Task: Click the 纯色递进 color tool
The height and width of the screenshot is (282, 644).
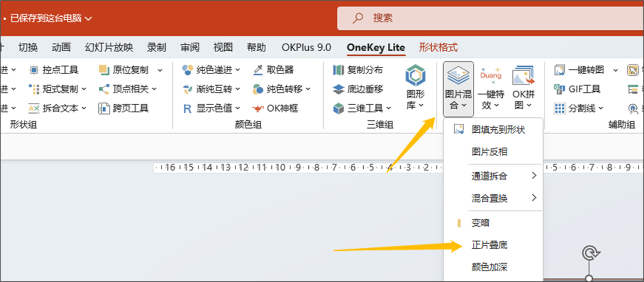Action: click(x=211, y=70)
